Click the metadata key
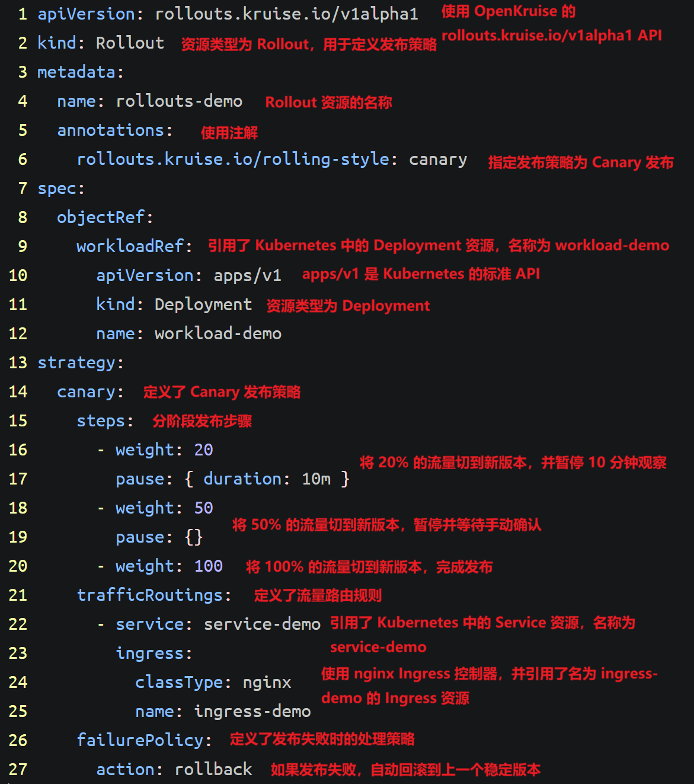This screenshot has width=694, height=784. 76,72
